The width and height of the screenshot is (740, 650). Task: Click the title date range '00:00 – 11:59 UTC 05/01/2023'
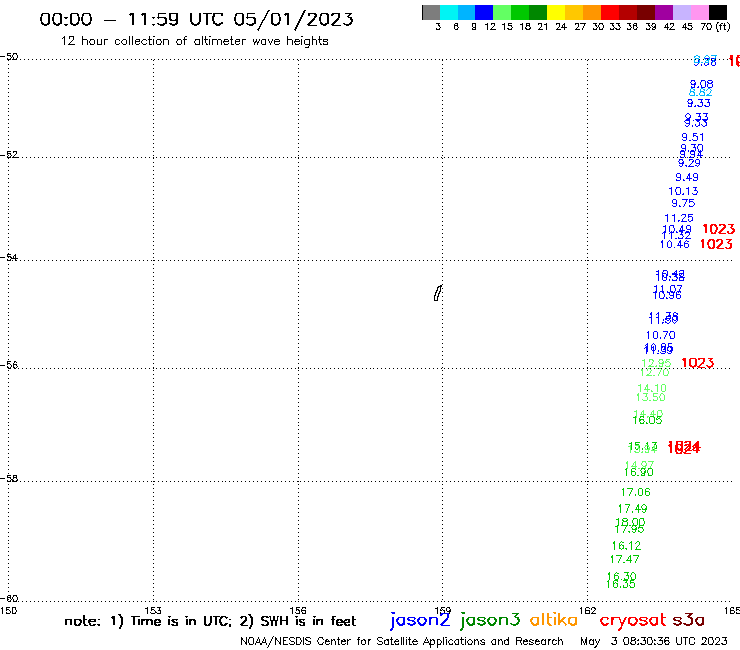[x=196, y=19]
